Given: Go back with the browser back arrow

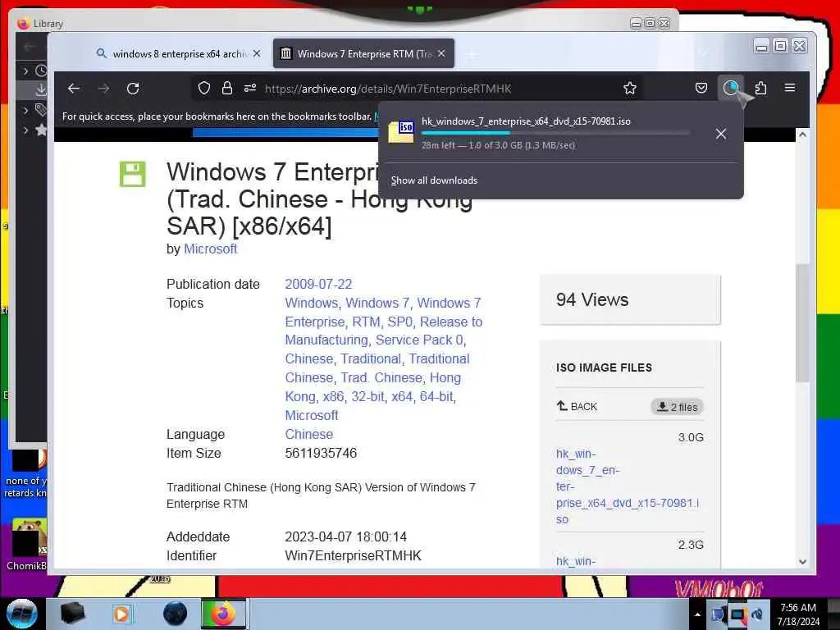Looking at the screenshot, I should [x=74, y=89].
